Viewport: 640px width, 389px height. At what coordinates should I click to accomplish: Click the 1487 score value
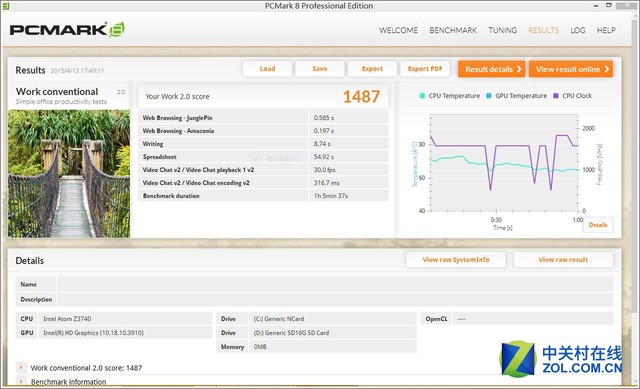[361, 97]
